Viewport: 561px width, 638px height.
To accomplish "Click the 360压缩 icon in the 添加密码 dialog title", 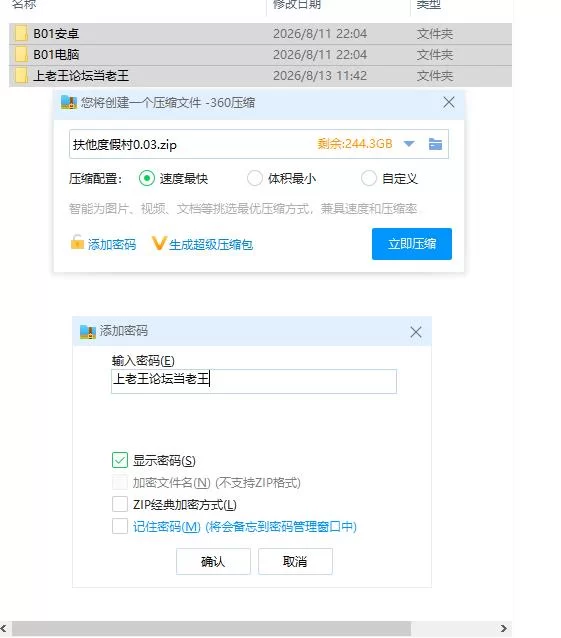I will pos(87,332).
